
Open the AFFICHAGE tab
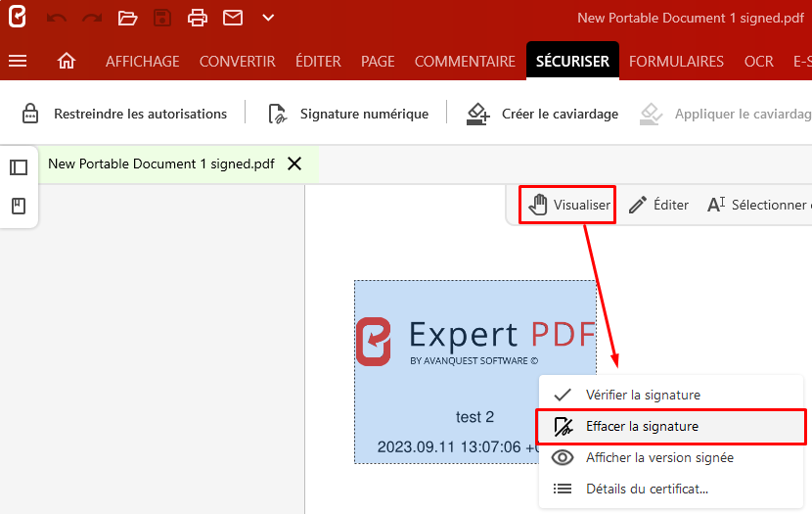tap(143, 61)
